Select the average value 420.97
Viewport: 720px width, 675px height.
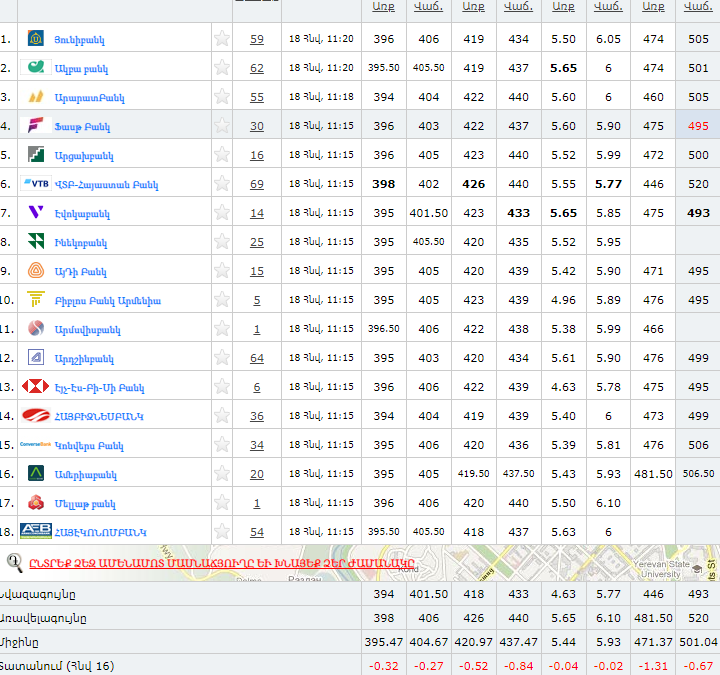click(473, 642)
